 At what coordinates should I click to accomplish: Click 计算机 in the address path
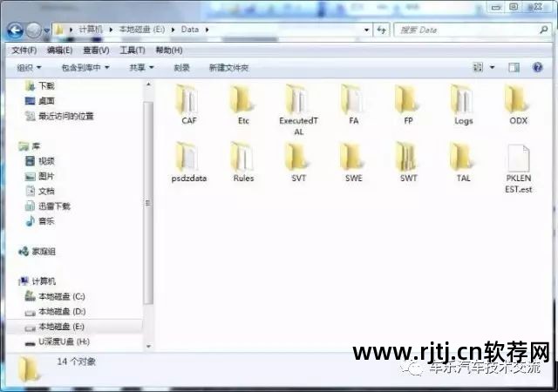tap(91, 30)
